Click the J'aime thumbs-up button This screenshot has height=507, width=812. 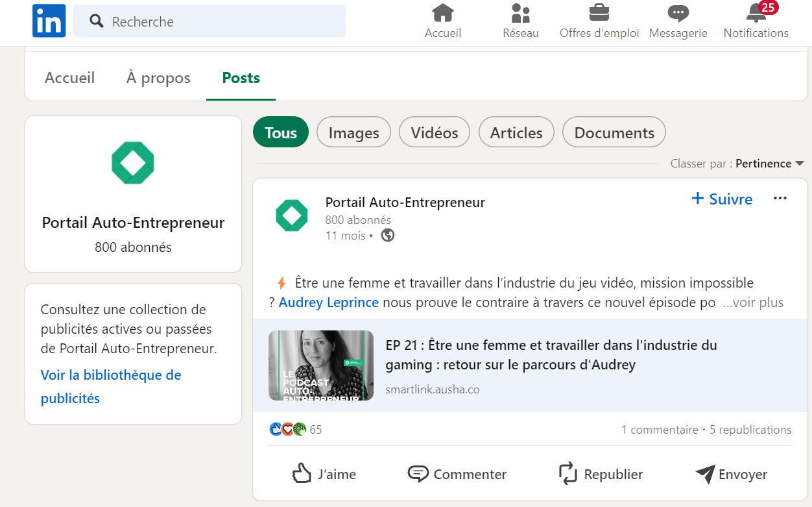(x=324, y=474)
